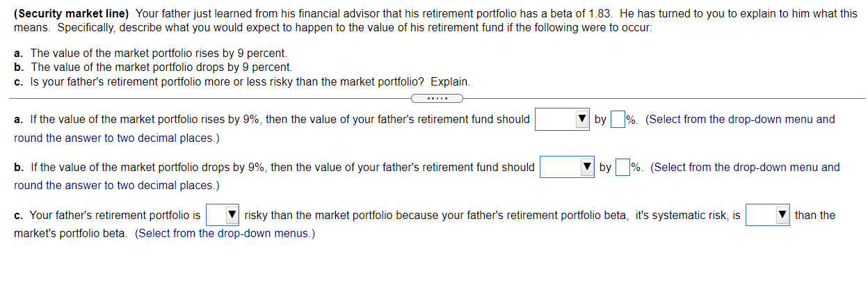Click the dotted divider handle below the question
This screenshot has width=868, height=290.
[x=437, y=98]
